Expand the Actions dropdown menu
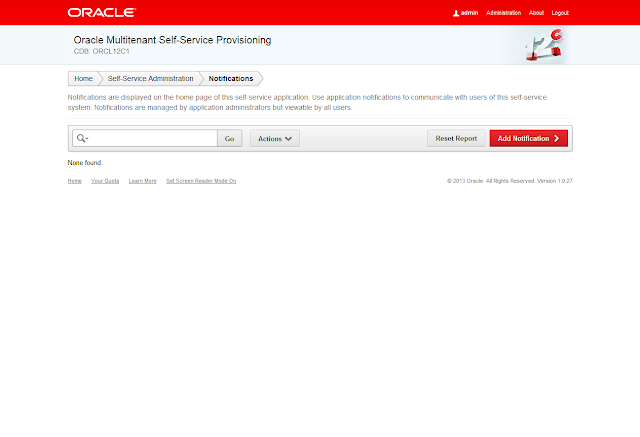This screenshot has width=640, height=437. point(275,138)
